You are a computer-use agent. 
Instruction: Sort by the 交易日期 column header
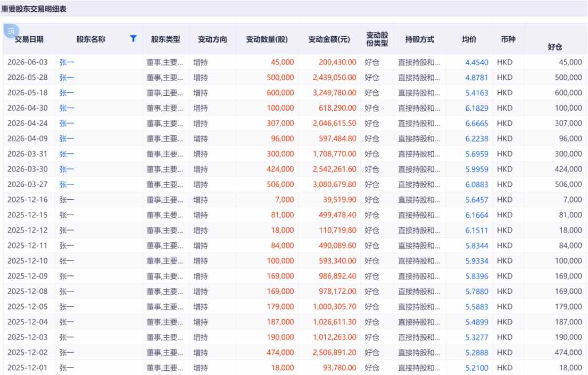29,39
